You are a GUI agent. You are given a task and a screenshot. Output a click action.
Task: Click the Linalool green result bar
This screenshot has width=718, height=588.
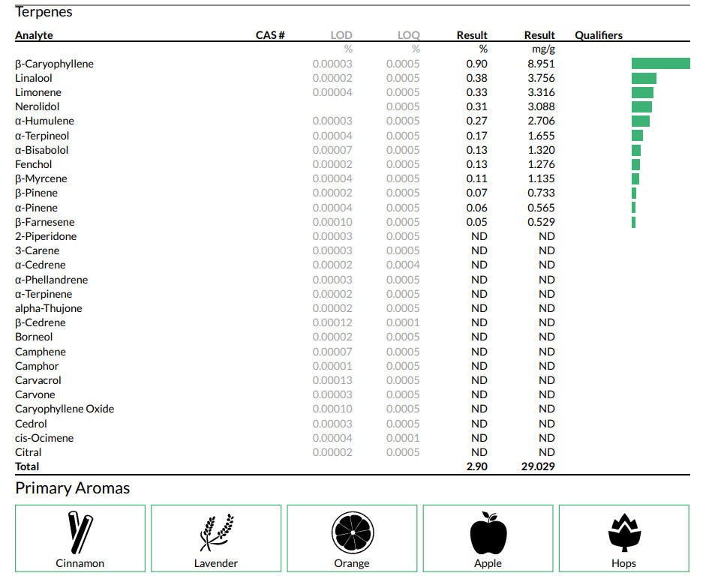(644, 78)
